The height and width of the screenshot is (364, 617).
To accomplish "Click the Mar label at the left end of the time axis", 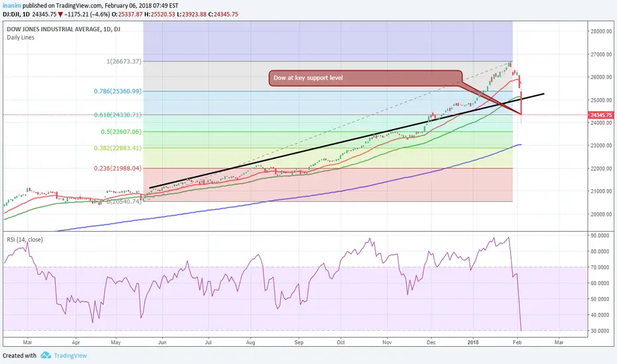I will [x=27, y=342].
